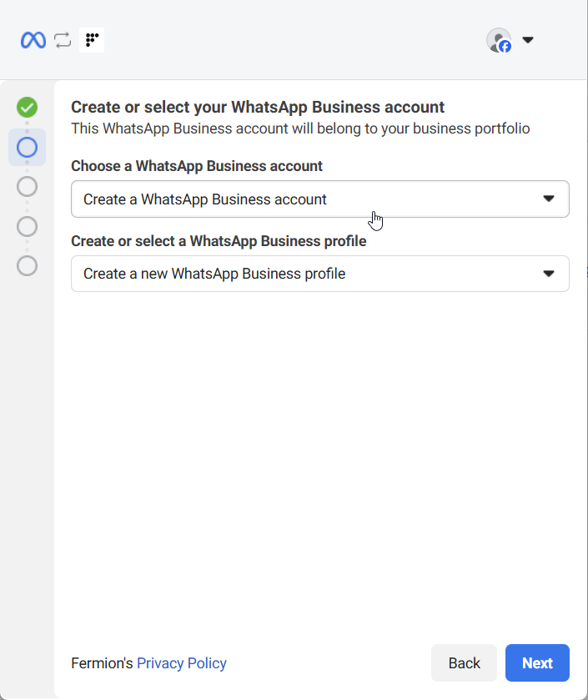Click the arrow on the Business profile dropdown
The width and height of the screenshot is (588, 700).
pos(549,274)
